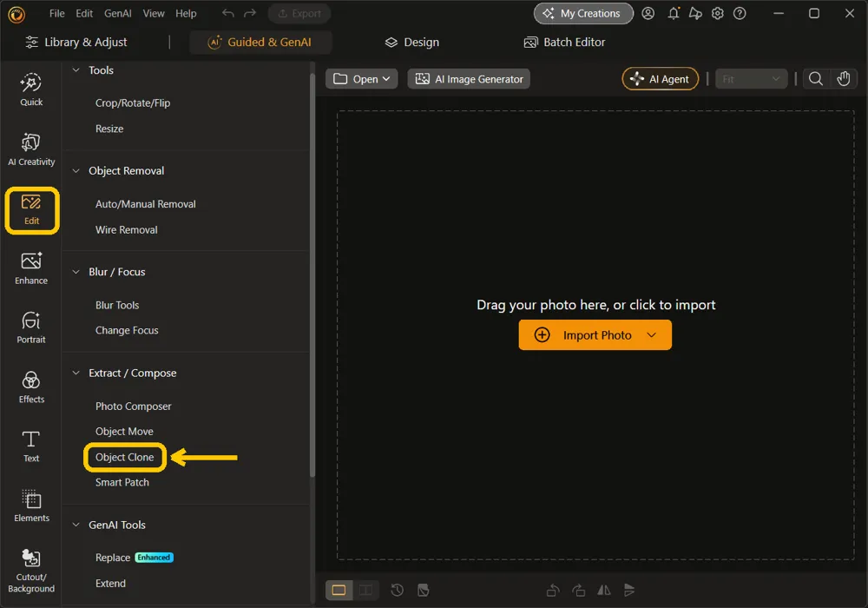Open the Fit zoom dropdown
Image resolution: width=868 pixels, height=608 pixels.
751,79
